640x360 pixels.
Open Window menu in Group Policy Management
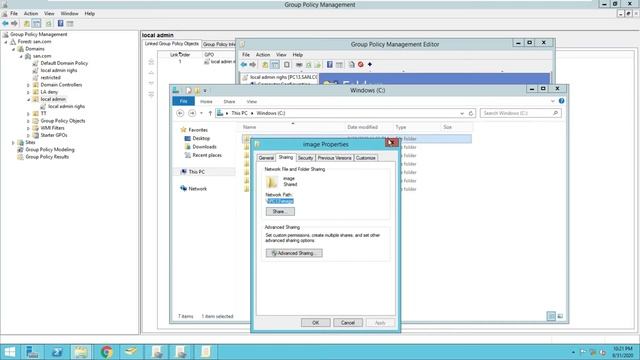pyautogui.click(x=69, y=13)
